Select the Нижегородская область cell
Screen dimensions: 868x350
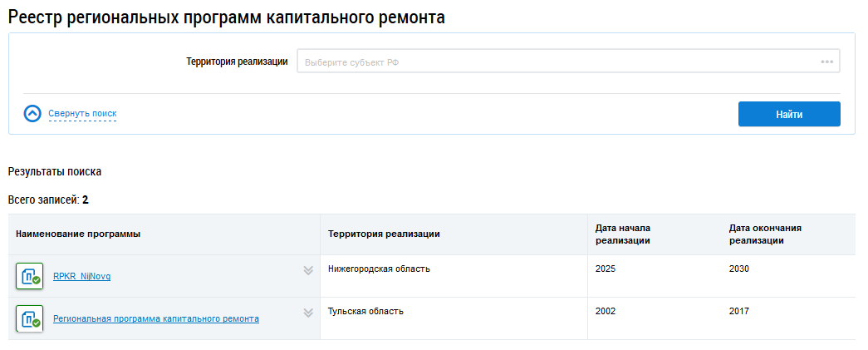(379, 269)
